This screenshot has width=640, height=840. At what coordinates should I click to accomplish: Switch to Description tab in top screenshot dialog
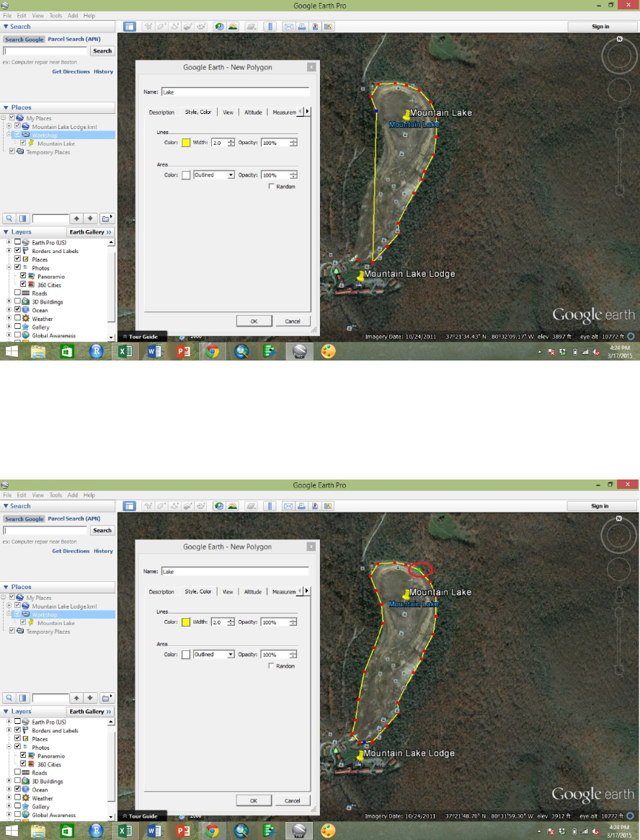pyautogui.click(x=161, y=112)
